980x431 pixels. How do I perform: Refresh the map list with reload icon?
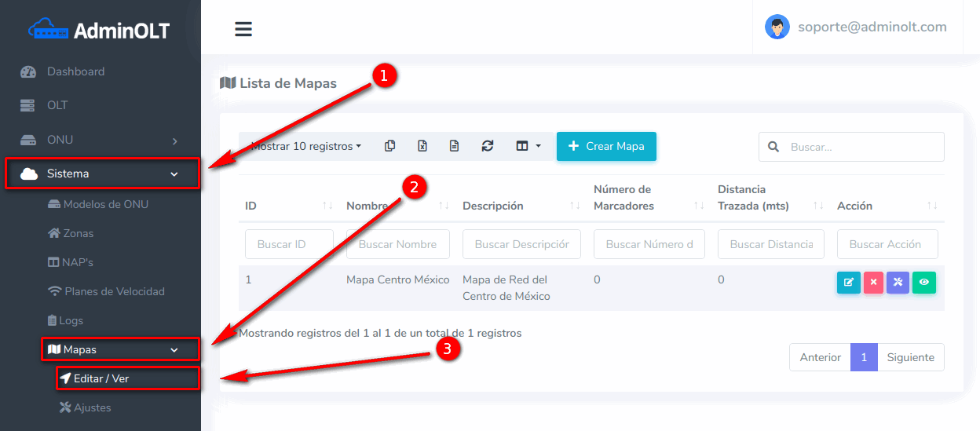pyautogui.click(x=488, y=146)
